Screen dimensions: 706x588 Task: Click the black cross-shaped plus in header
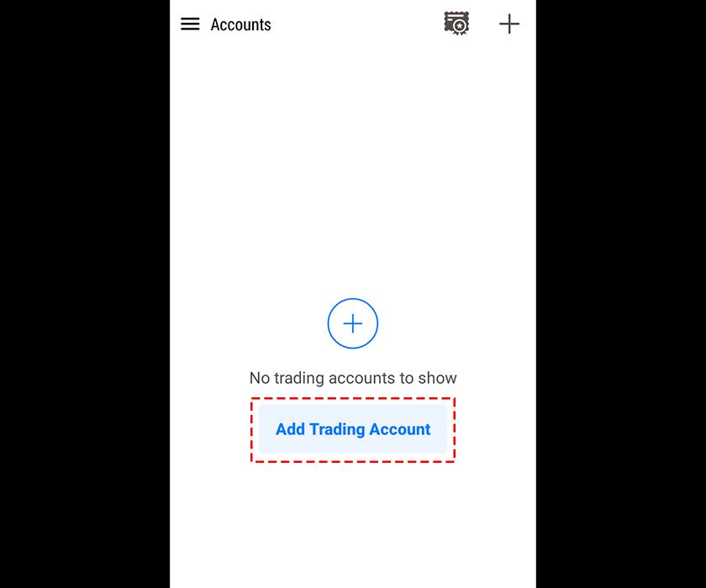[x=509, y=24]
